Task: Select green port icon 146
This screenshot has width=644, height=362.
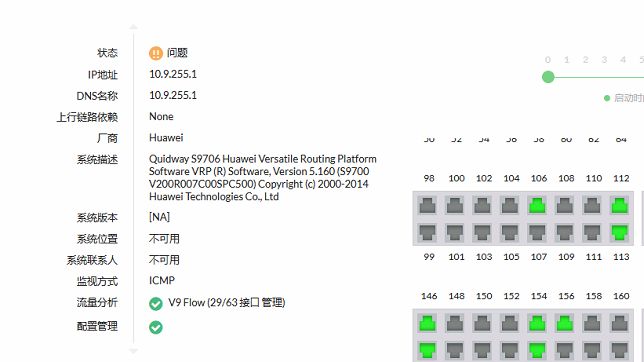Action: point(428,323)
